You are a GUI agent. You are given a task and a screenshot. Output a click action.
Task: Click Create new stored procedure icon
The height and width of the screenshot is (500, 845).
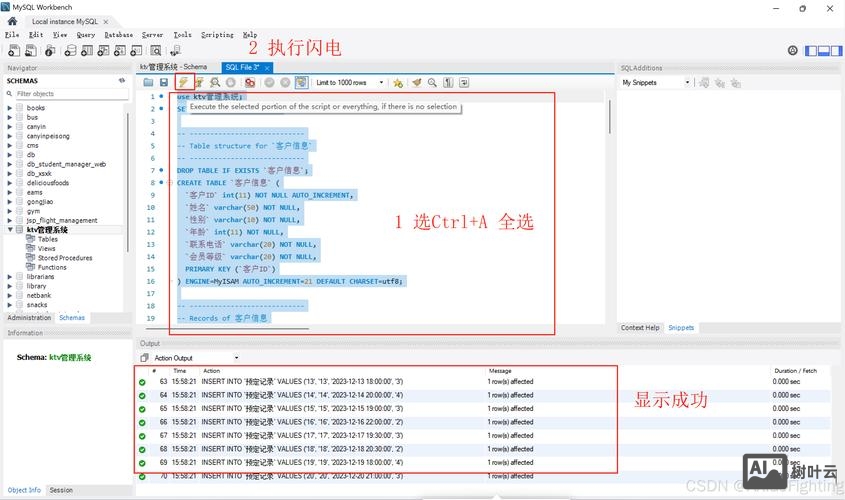[120, 51]
